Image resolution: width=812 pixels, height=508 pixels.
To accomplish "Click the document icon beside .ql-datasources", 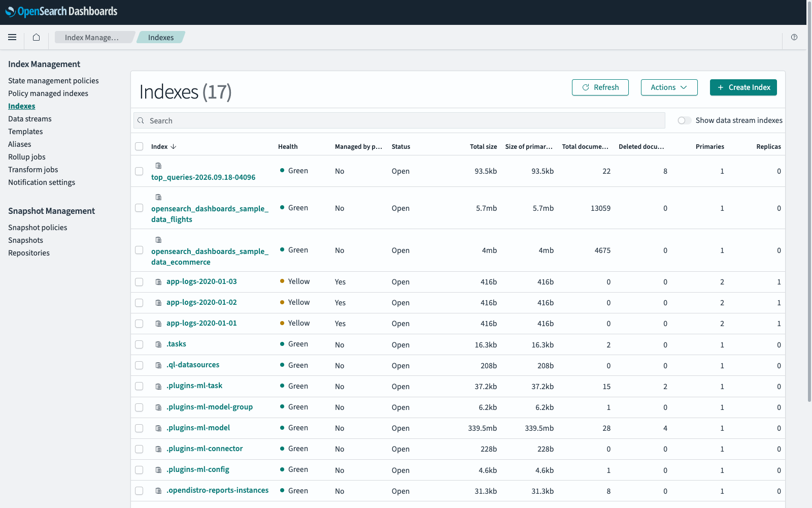I will tap(158, 365).
